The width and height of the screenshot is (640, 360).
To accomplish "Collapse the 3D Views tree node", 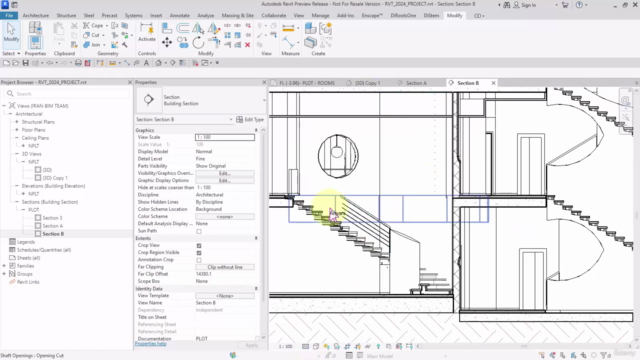I will [17, 154].
